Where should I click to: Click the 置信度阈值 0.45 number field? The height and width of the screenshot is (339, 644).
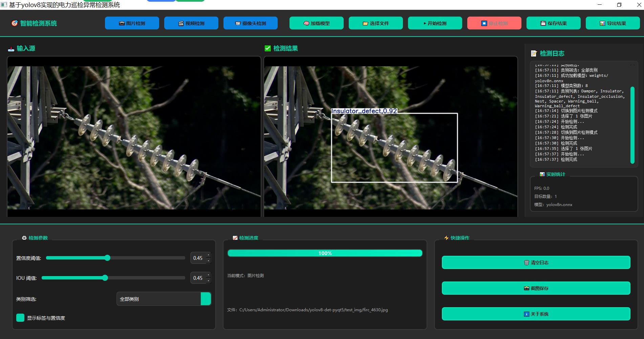[x=198, y=258]
